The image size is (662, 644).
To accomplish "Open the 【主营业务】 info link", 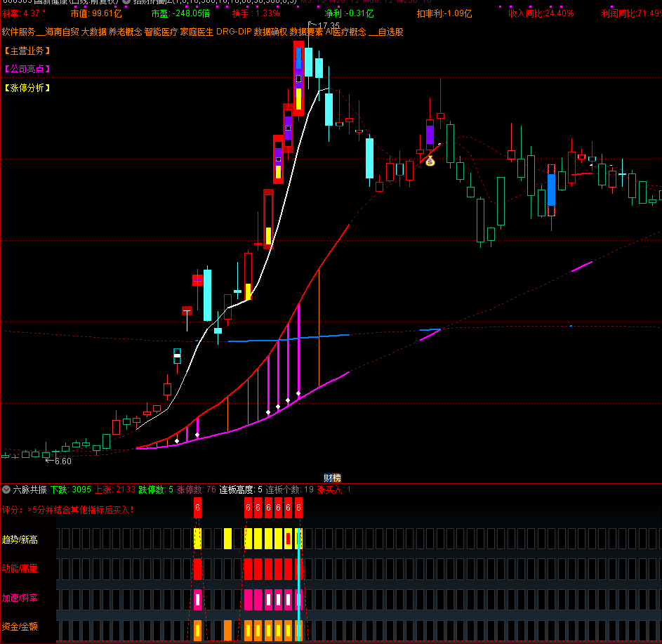I will click(x=27, y=51).
